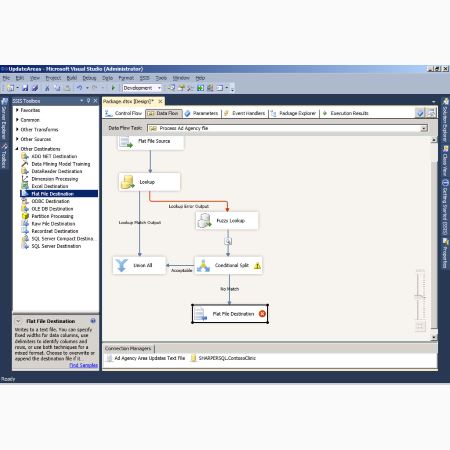This screenshot has width=450, height=450.
Task: Pin the SSIS Toolbox panel
Action: [x=88, y=101]
